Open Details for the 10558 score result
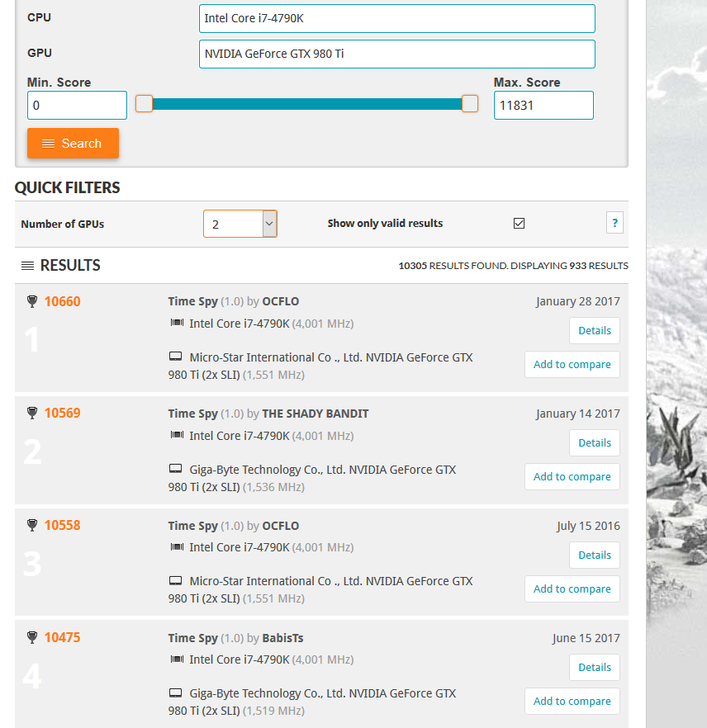The height and width of the screenshot is (728, 707). 595,555
